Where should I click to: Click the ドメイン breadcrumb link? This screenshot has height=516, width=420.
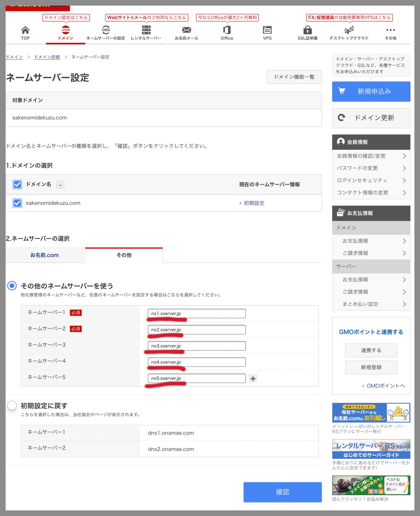tap(14, 57)
